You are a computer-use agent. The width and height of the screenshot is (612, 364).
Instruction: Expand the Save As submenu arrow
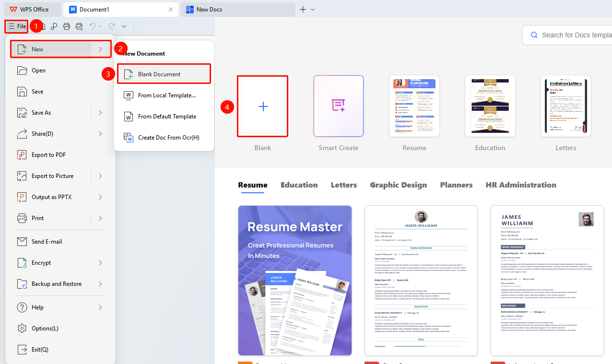(100, 113)
